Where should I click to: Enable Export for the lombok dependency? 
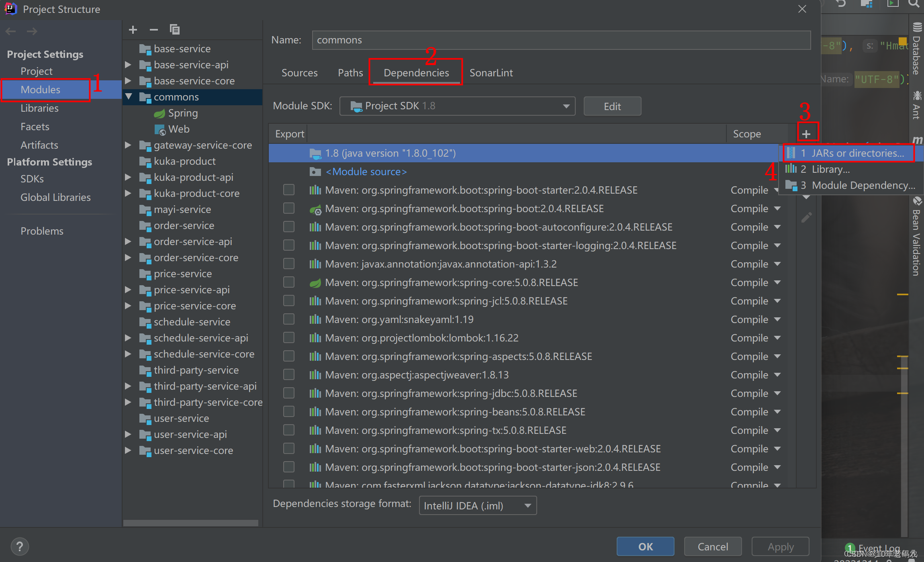click(289, 337)
